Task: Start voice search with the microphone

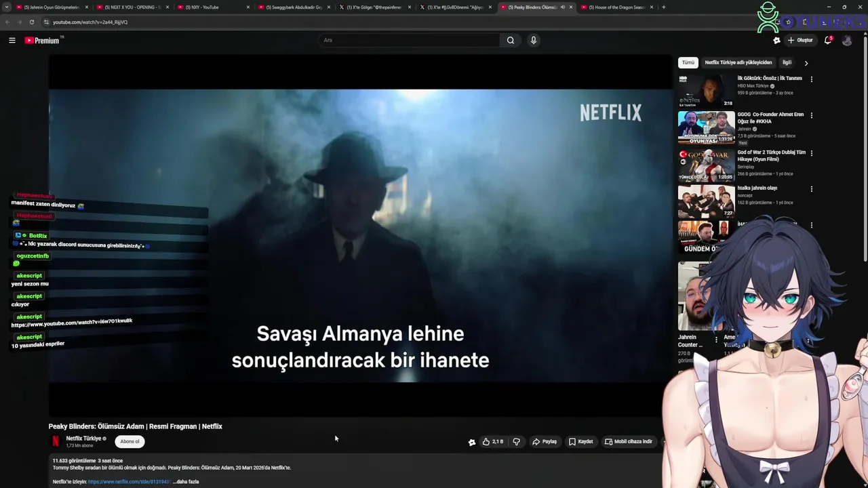Action: (534, 40)
